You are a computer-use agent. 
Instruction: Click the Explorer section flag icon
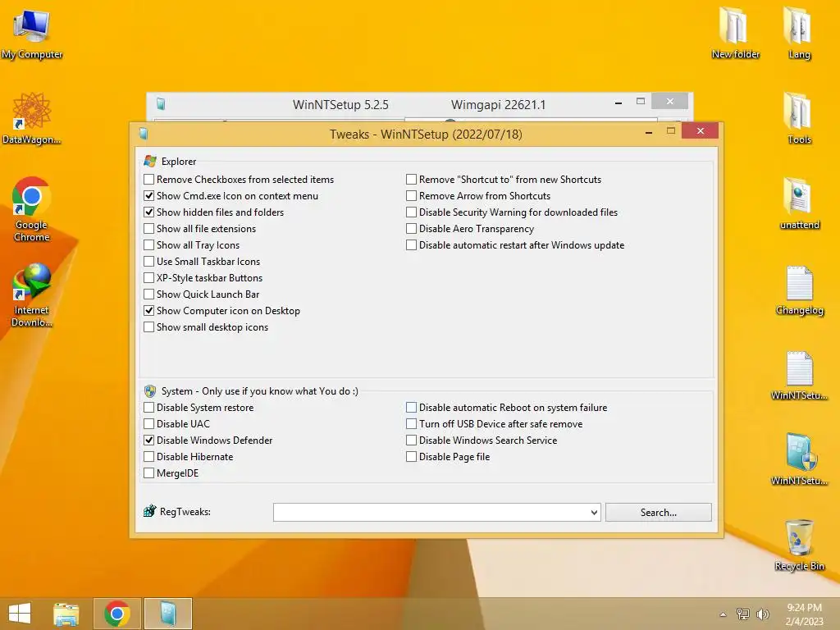coord(150,162)
